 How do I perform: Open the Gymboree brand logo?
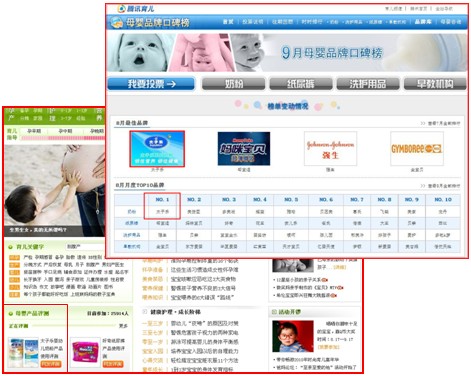(417, 149)
